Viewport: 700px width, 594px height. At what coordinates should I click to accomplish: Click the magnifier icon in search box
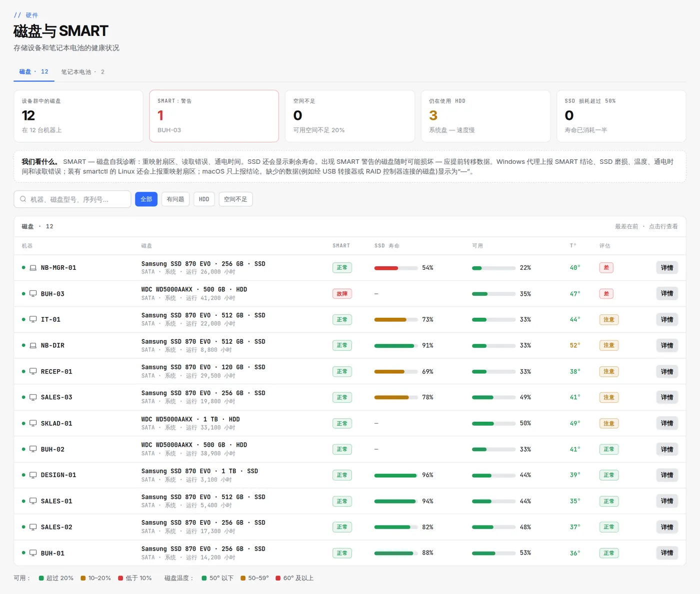coord(23,199)
